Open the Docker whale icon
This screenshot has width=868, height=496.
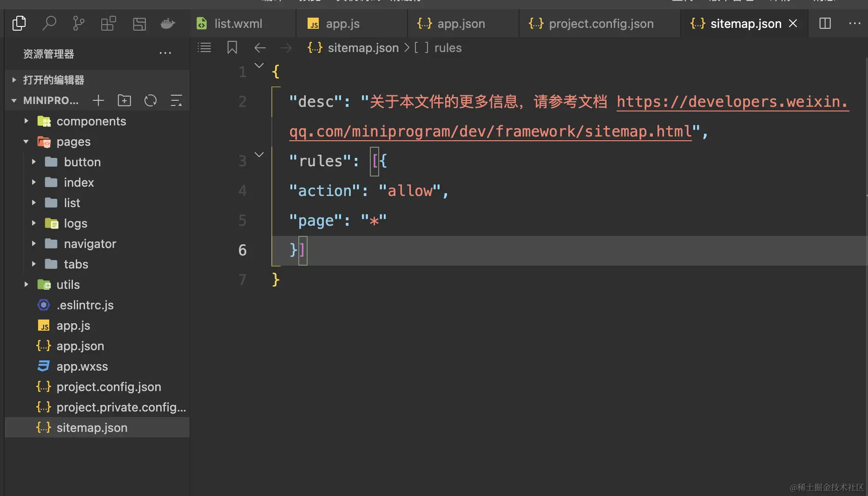[x=168, y=23]
